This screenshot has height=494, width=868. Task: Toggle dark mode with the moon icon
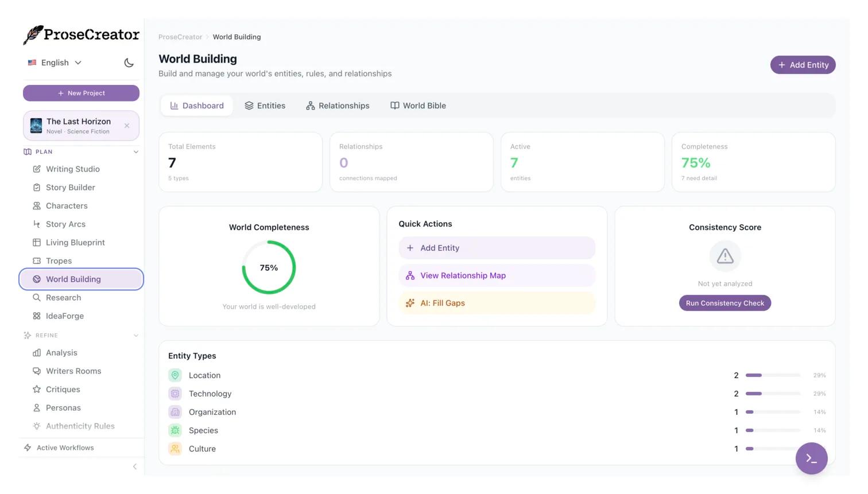tap(129, 63)
